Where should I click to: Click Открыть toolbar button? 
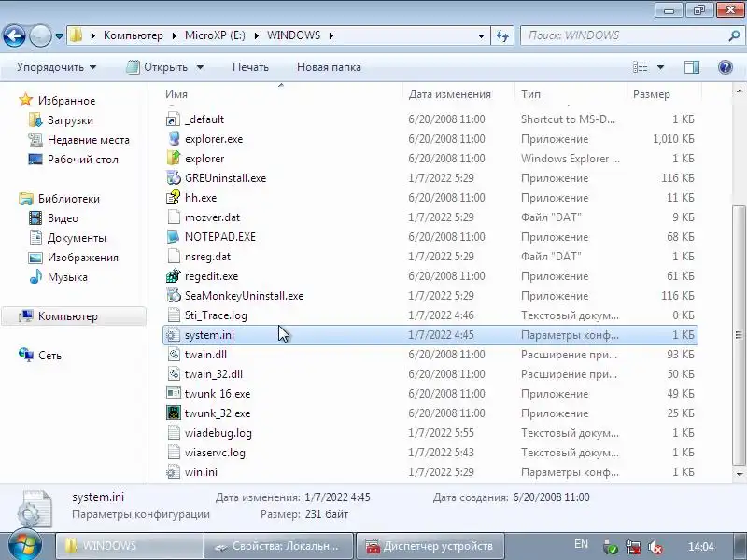(158, 67)
